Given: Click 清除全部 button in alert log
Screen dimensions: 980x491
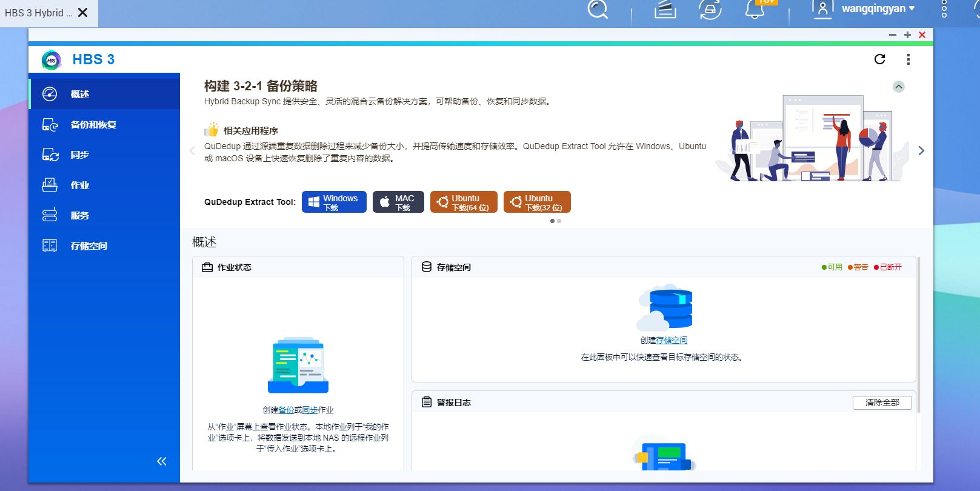Looking at the screenshot, I should tap(882, 402).
